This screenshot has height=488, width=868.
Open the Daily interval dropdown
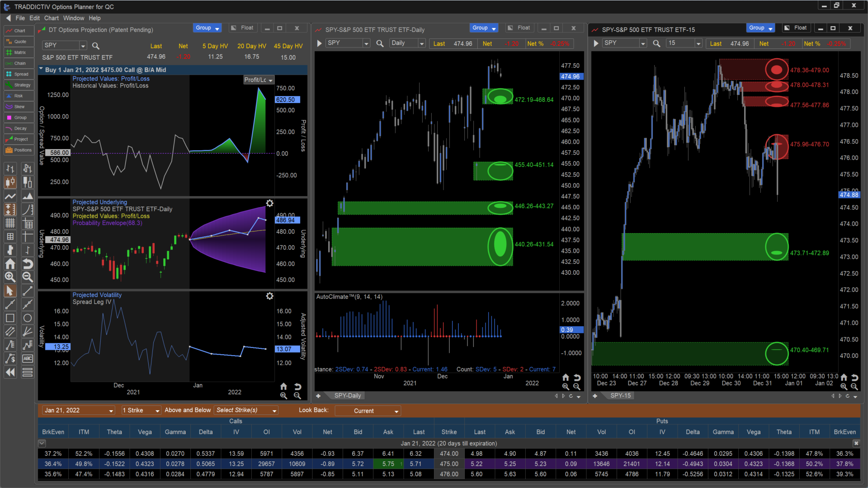click(x=407, y=43)
